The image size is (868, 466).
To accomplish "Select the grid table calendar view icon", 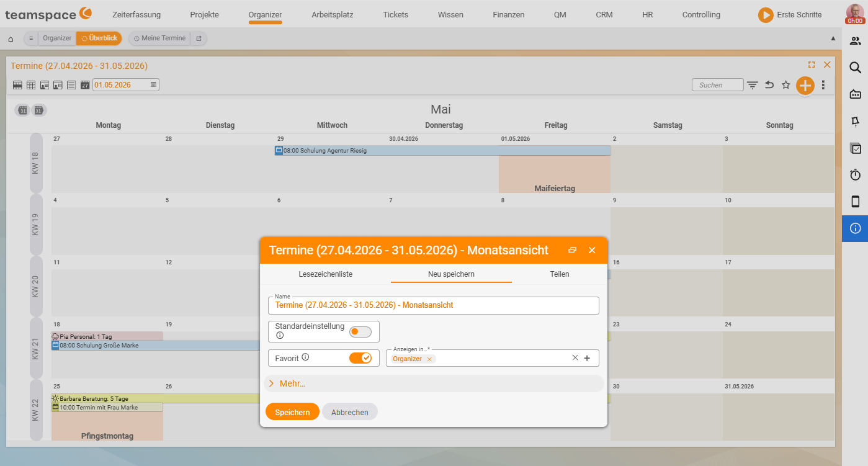I will click(x=31, y=85).
